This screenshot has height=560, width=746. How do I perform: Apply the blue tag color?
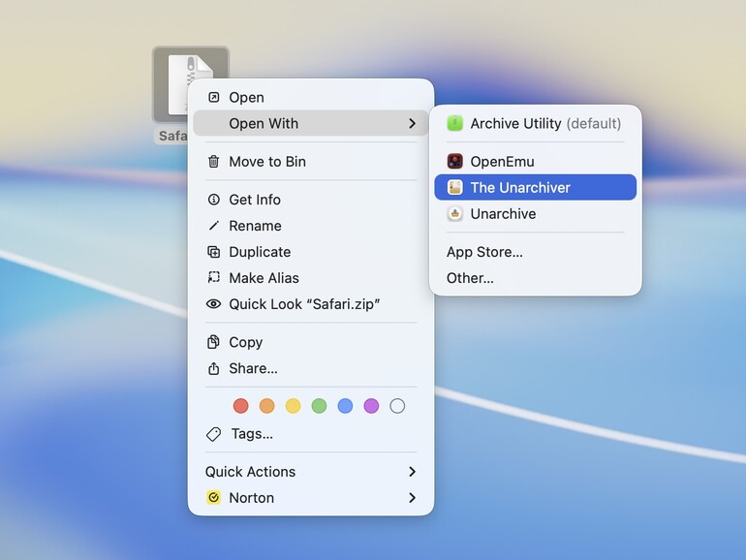click(x=346, y=406)
